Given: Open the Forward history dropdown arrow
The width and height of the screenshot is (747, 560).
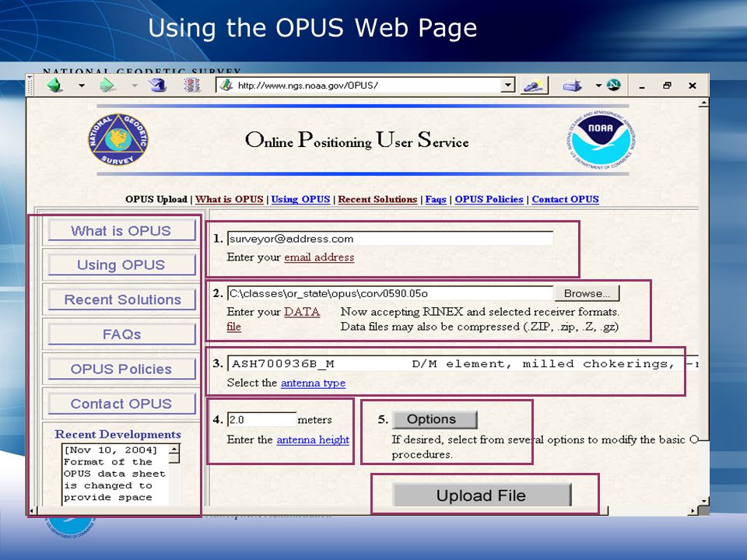Looking at the screenshot, I should click(x=135, y=86).
